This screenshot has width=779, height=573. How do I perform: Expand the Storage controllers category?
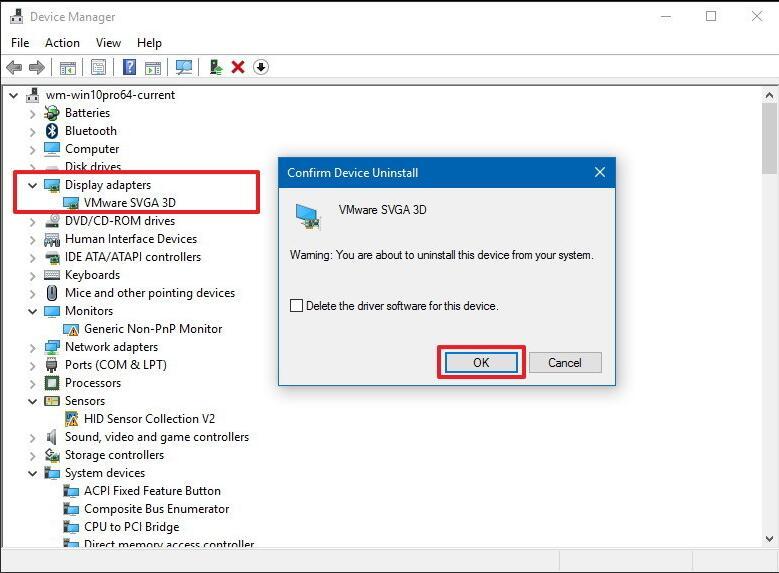32,456
